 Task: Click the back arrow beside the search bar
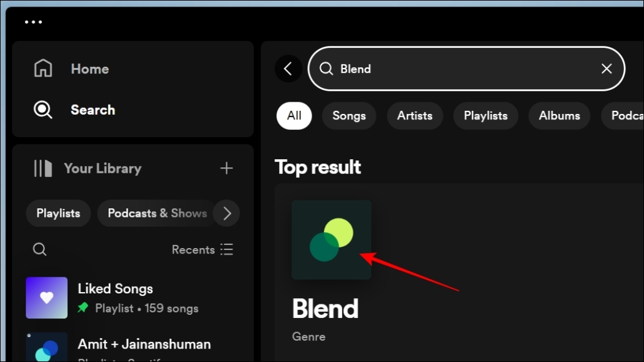point(288,69)
